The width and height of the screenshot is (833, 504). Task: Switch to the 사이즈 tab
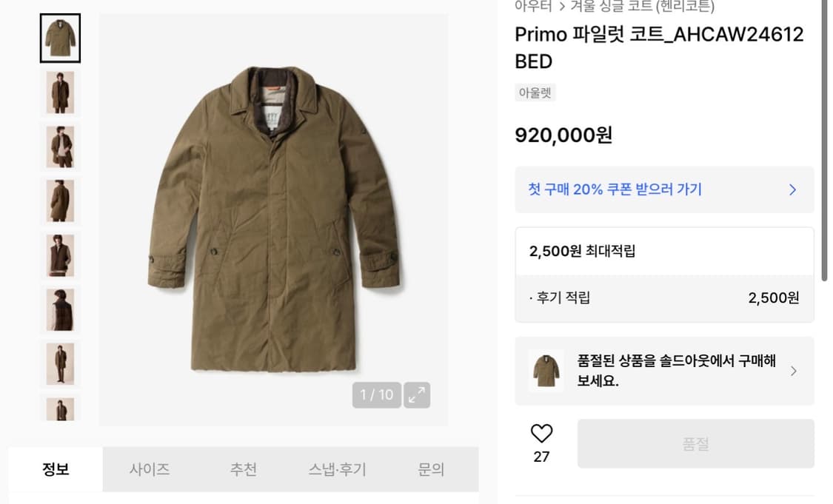(150, 469)
